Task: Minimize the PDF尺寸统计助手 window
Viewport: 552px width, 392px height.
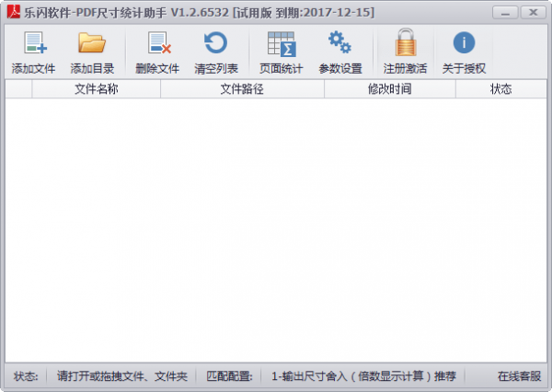Action: [x=505, y=13]
